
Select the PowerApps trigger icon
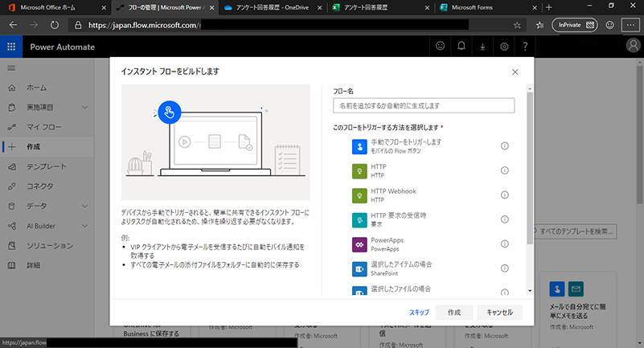click(x=359, y=244)
